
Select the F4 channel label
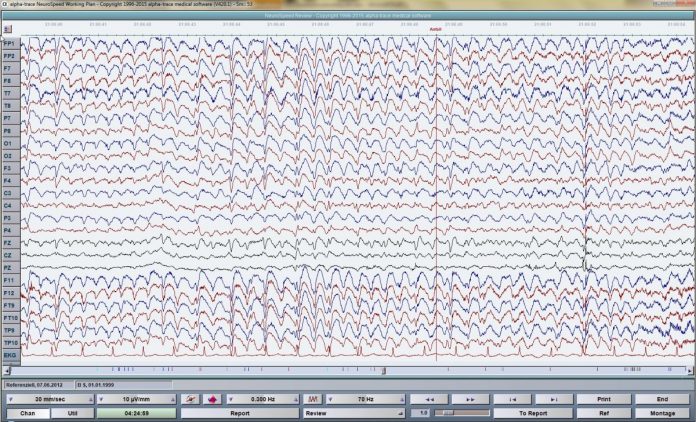11,181
